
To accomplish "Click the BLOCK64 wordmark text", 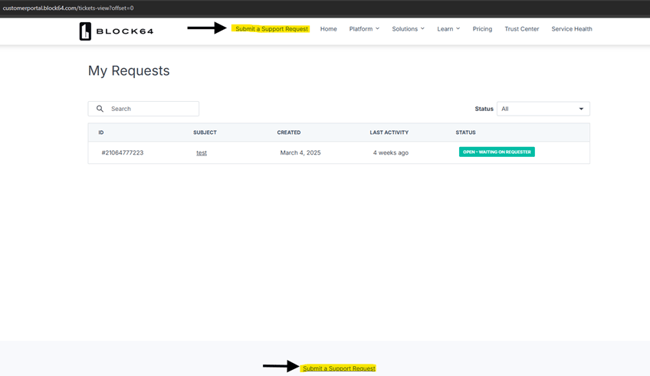I will pos(125,31).
